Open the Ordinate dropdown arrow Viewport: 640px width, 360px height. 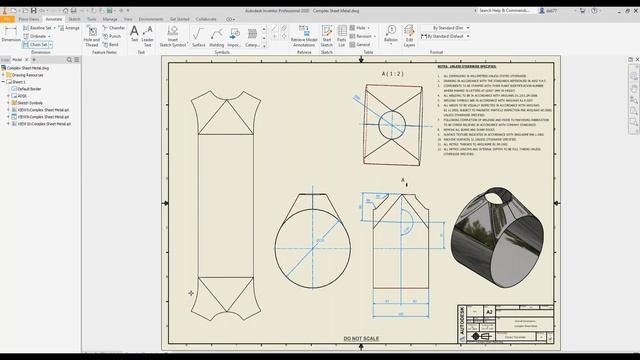pos(49,36)
